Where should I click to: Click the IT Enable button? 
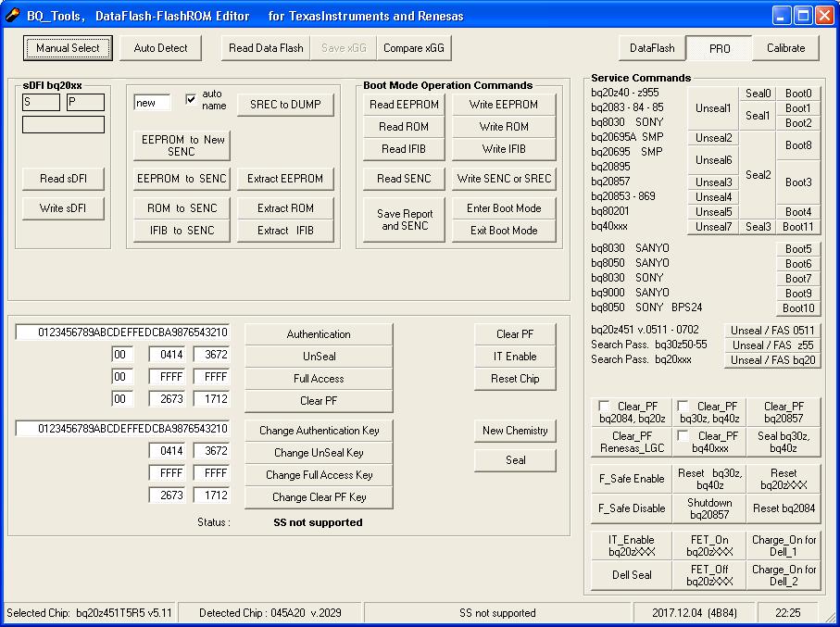coord(515,357)
